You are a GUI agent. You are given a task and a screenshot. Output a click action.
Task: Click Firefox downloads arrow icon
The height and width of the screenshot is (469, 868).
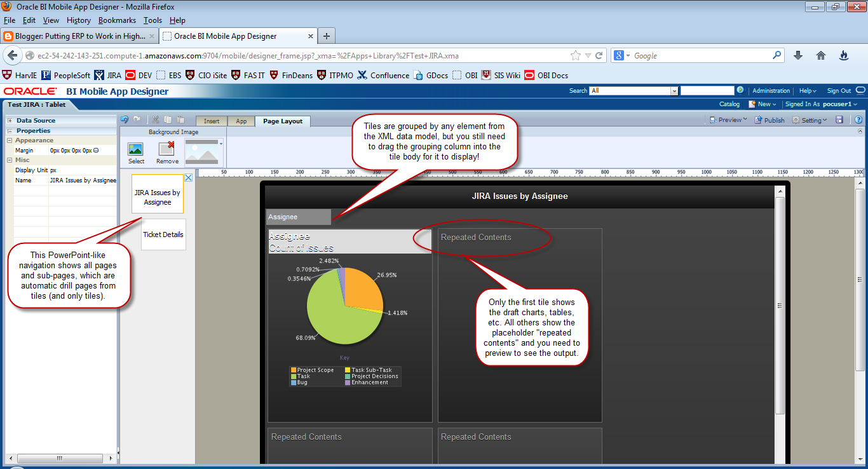[x=798, y=56]
